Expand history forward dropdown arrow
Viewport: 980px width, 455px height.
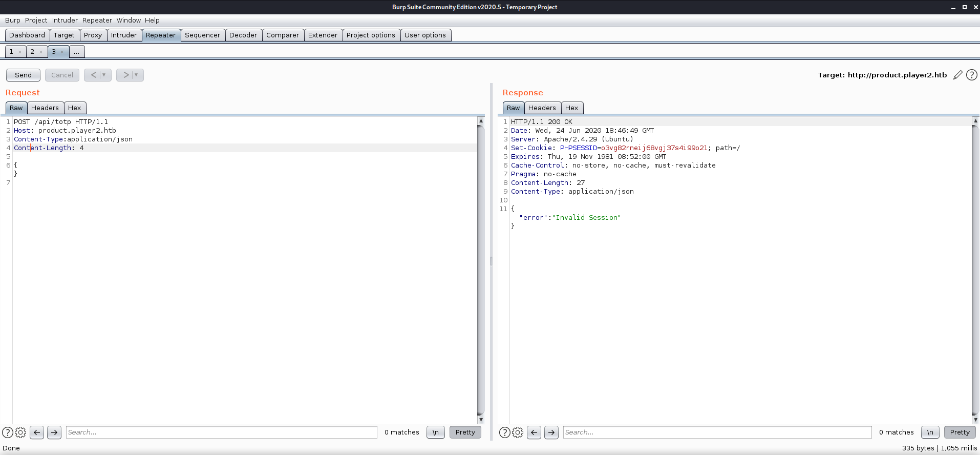point(136,75)
